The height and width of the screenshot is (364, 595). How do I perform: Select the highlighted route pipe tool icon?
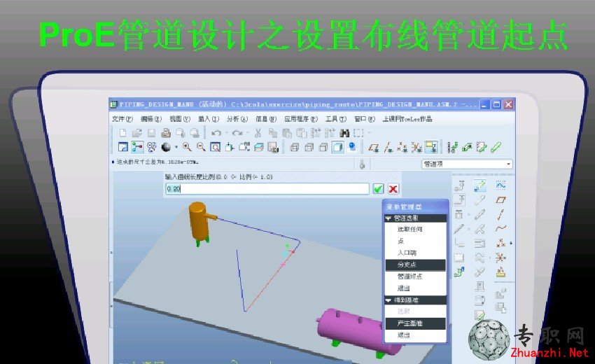coord(480,185)
